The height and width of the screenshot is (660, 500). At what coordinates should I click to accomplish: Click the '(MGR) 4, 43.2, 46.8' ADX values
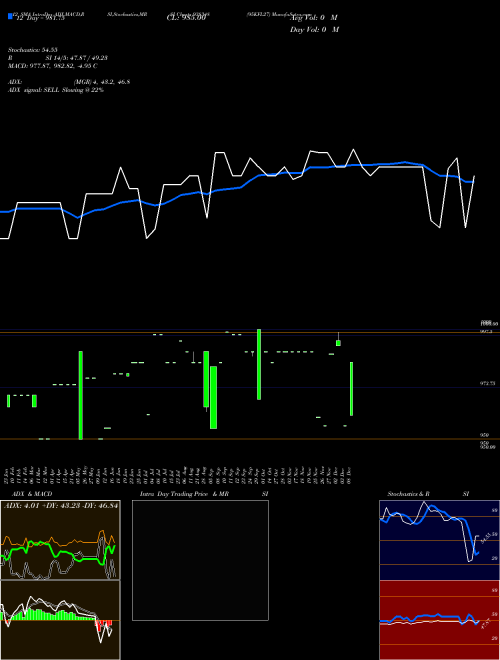coord(101,82)
